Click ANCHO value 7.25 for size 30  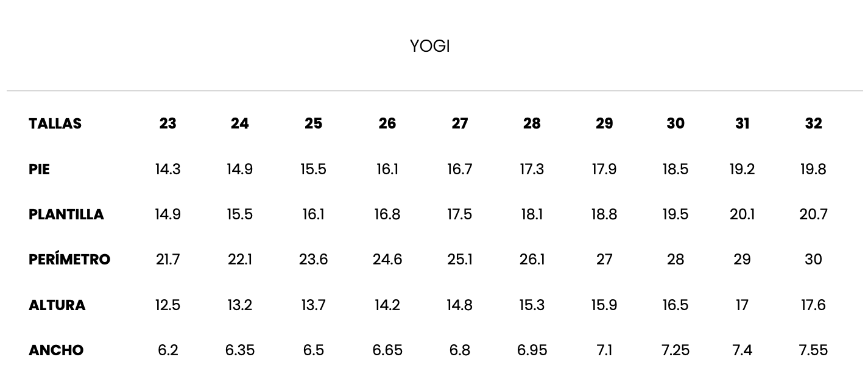(675, 350)
